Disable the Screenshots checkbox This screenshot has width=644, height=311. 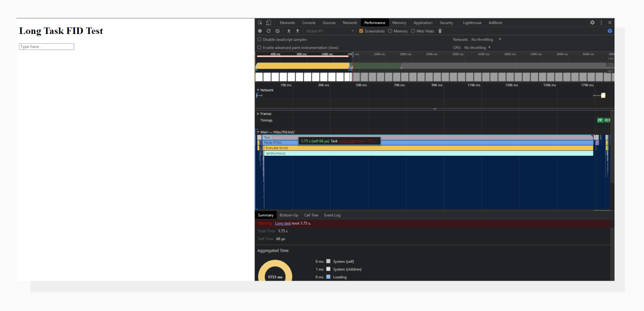pos(361,31)
